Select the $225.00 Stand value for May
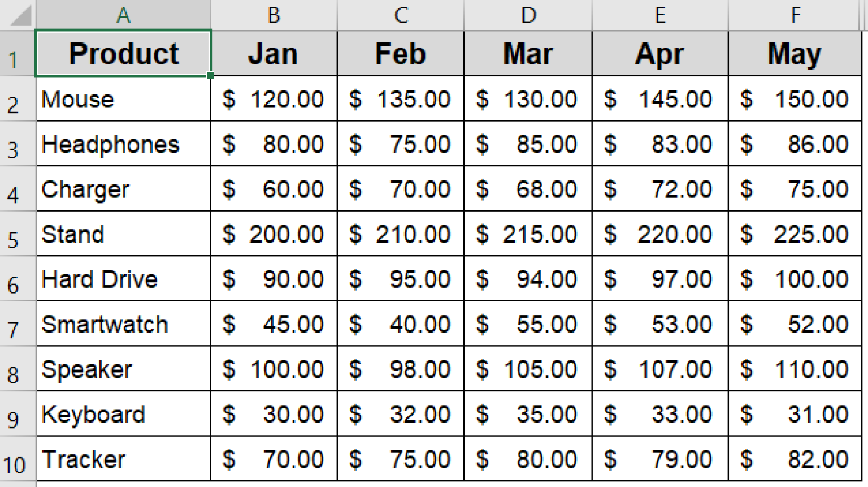The height and width of the screenshot is (487, 868). 795,234
